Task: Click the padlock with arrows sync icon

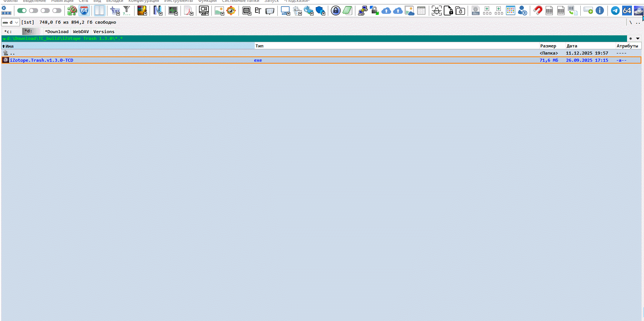Action: point(375,11)
